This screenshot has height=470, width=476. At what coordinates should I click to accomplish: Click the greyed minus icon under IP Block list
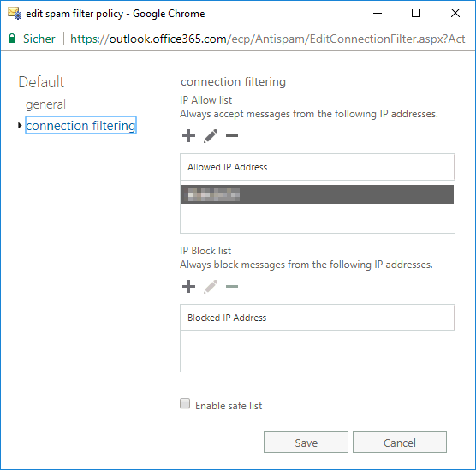click(x=232, y=286)
